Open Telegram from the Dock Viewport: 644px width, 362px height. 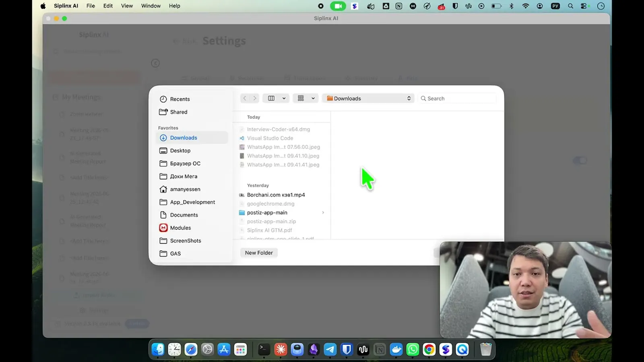tap(330, 349)
